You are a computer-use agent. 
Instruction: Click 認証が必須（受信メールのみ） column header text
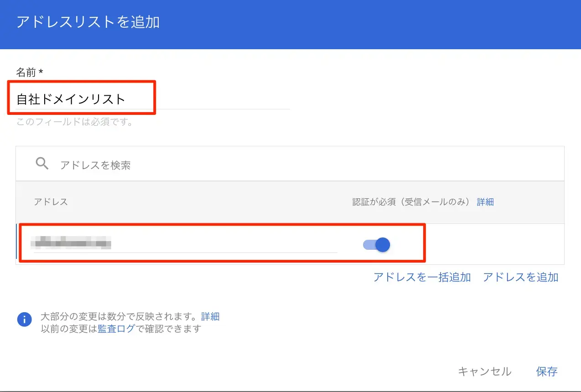point(411,202)
